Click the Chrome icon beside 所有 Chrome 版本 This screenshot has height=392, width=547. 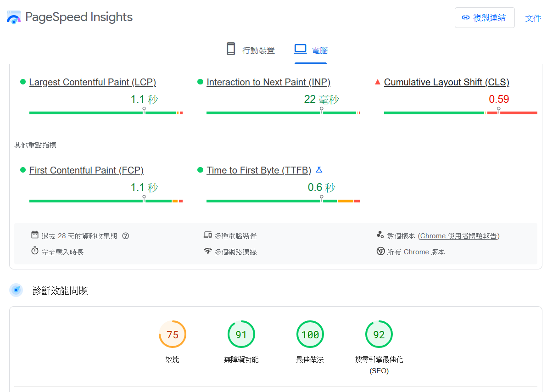point(380,251)
